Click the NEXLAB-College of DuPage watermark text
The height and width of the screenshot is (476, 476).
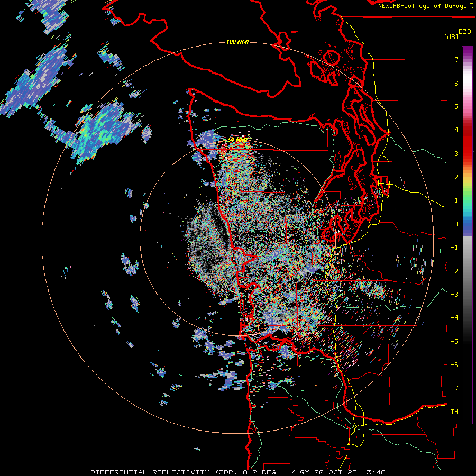pyautogui.click(x=425, y=6)
